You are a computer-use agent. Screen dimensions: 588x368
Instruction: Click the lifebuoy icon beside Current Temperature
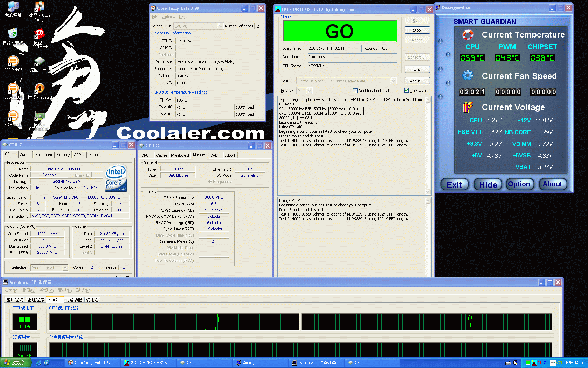pos(468,35)
